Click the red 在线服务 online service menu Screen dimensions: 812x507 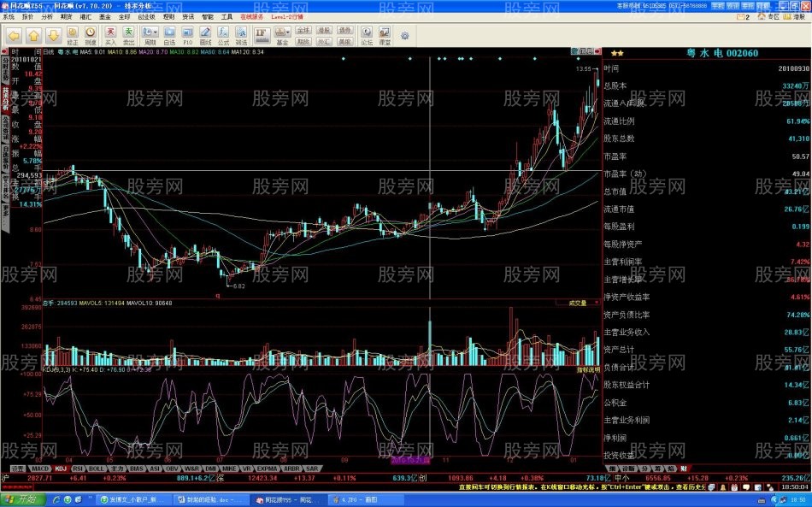[x=251, y=17]
